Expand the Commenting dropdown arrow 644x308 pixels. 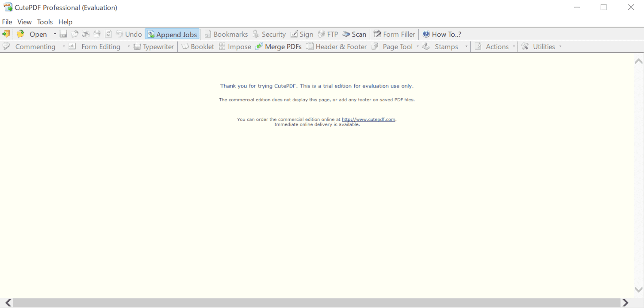(x=64, y=46)
